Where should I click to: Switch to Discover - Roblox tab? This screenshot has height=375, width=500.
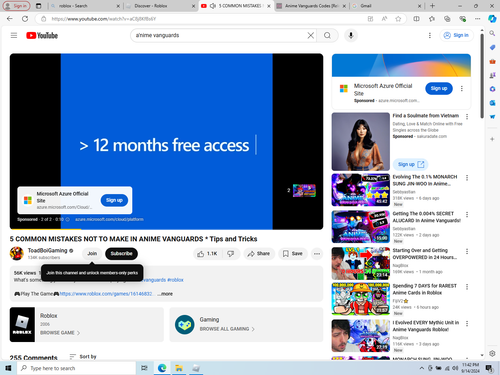[160, 6]
